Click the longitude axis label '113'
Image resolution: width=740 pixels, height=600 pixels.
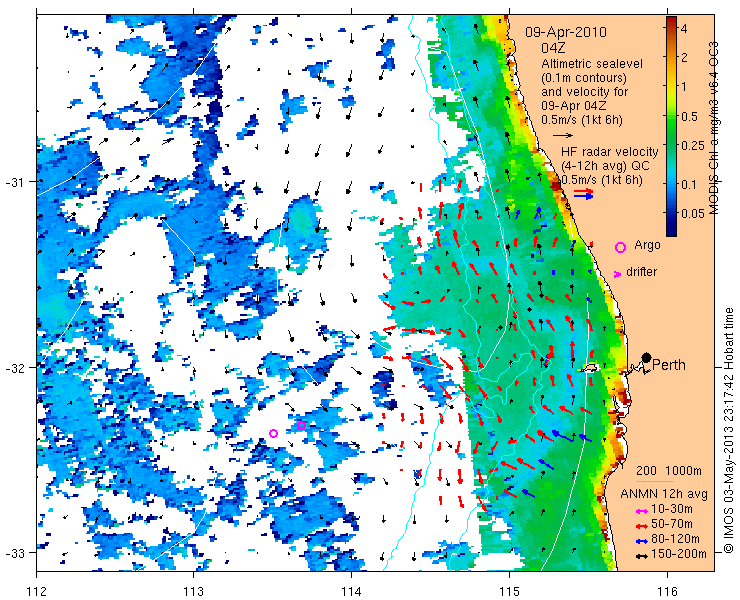194,591
